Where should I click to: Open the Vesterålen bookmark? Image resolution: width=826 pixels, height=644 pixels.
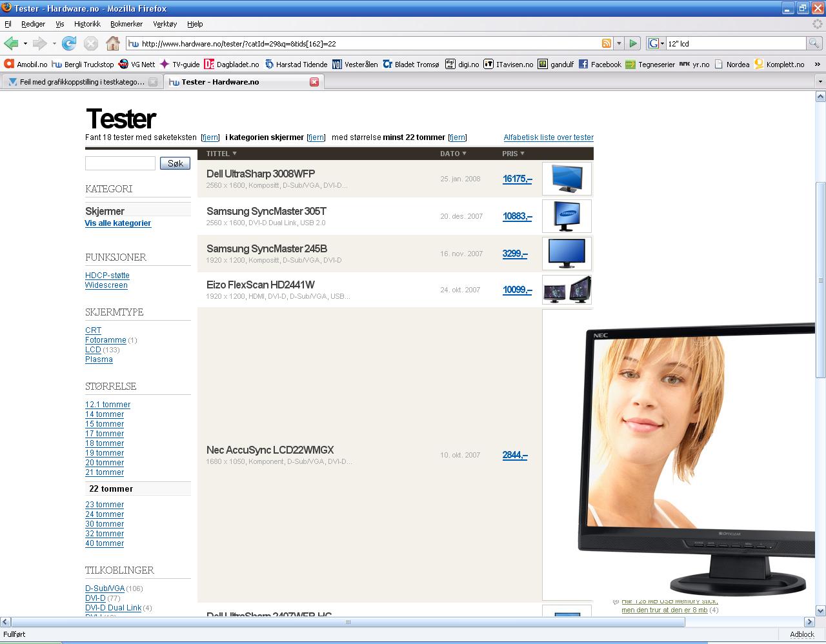(355, 64)
